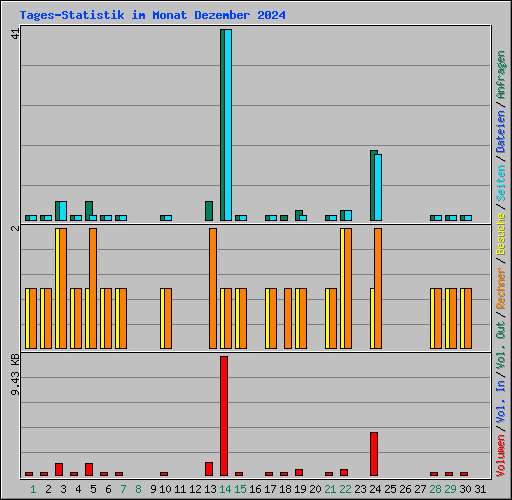Click the tallest cyan bar on day 14
The image size is (512, 500).
pos(228,125)
